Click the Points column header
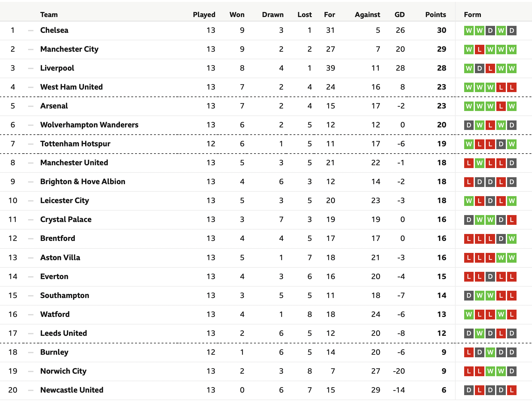Screen dimensions: 532x403 (435, 15)
